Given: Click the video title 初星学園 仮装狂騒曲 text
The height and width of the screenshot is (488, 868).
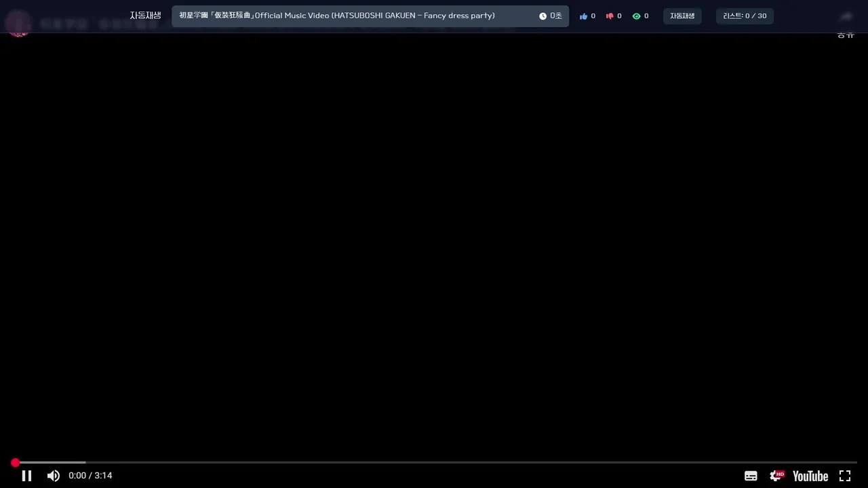Looking at the screenshot, I should pyautogui.click(x=337, y=16).
